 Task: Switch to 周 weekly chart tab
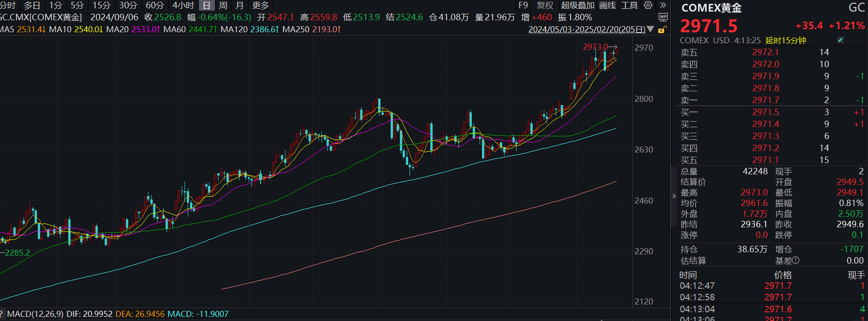[x=223, y=5]
